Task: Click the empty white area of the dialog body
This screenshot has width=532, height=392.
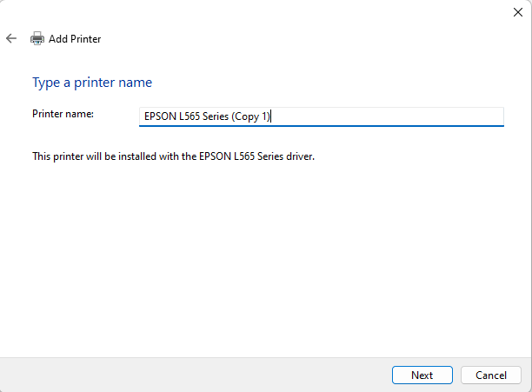Action: [261, 261]
